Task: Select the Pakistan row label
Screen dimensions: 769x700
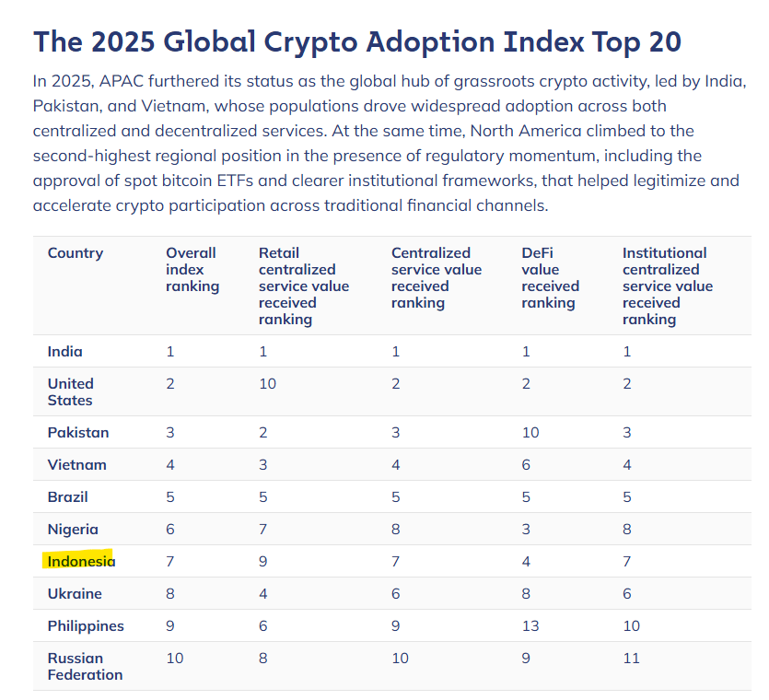Action: click(78, 432)
